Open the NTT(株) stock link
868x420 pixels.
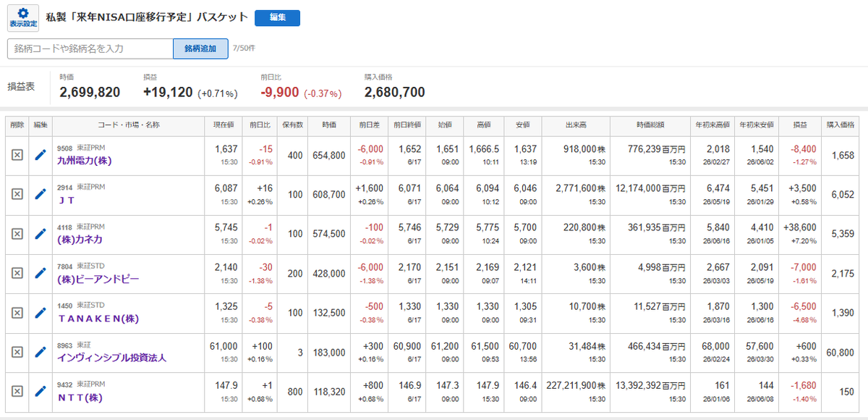80,397
